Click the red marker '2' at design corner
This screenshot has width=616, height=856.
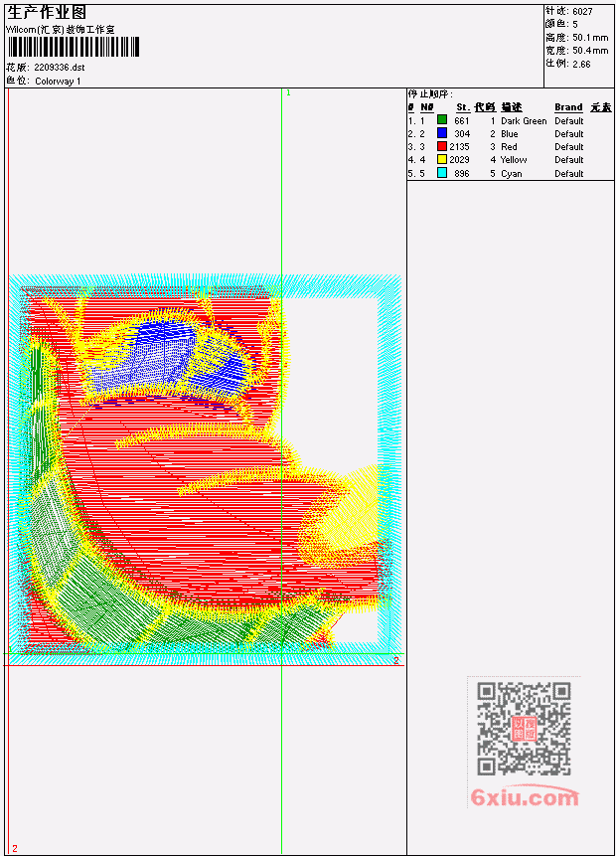point(396,660)
